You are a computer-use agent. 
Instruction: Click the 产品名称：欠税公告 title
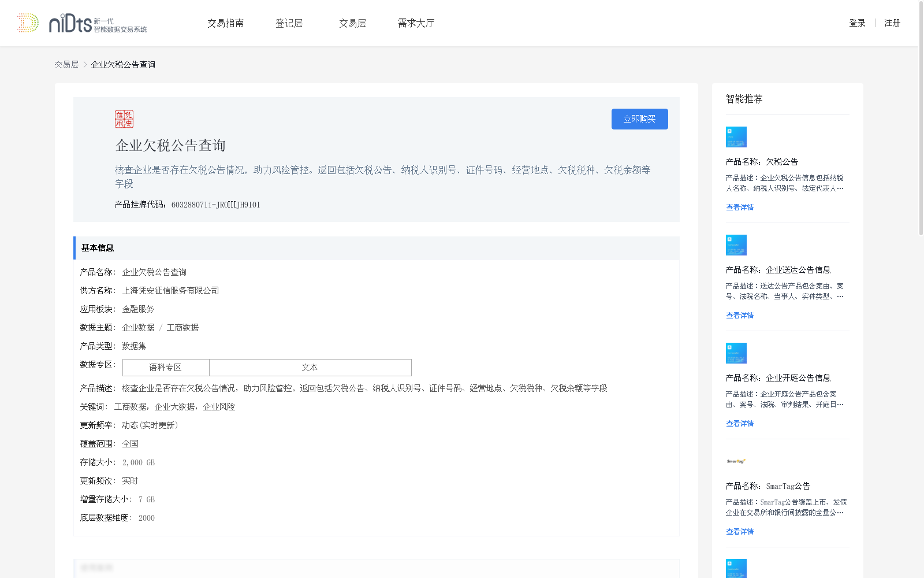click(x=762, y=162)
